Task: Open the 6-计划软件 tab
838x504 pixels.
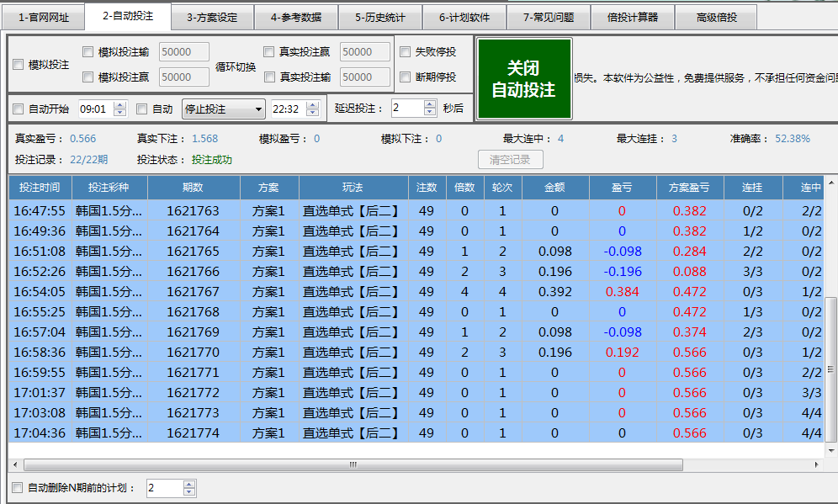Action: pos(464,16)
